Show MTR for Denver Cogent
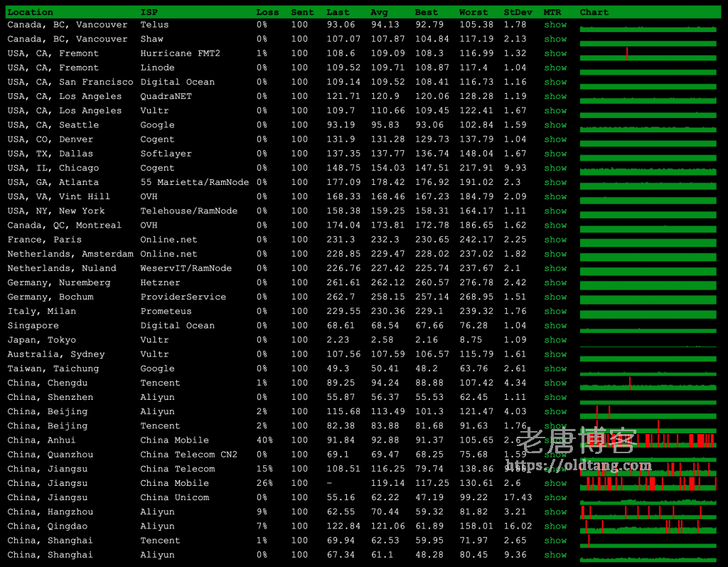The height and width of the screenshot is (567, 728). [x=555, y=139]
